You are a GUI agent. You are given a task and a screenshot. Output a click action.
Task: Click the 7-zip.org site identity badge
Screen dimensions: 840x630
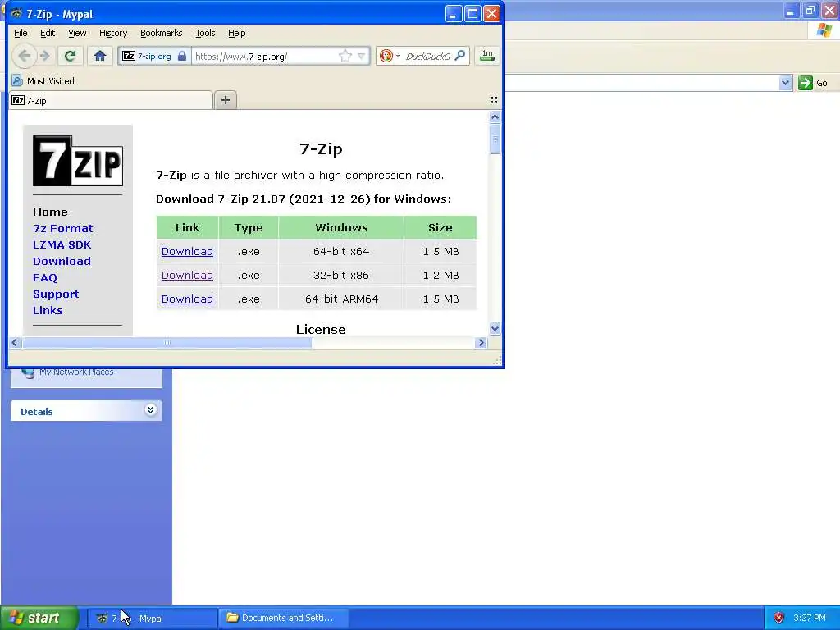tap(154, 57)
